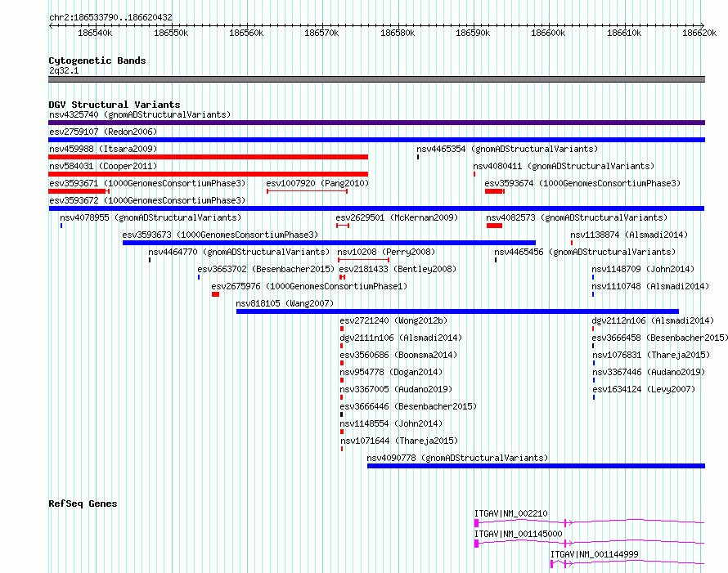The height and width of the screenshot is (573, 728).
Task: Click the red nsv459988 variant bar
Action: pos(208,157)
